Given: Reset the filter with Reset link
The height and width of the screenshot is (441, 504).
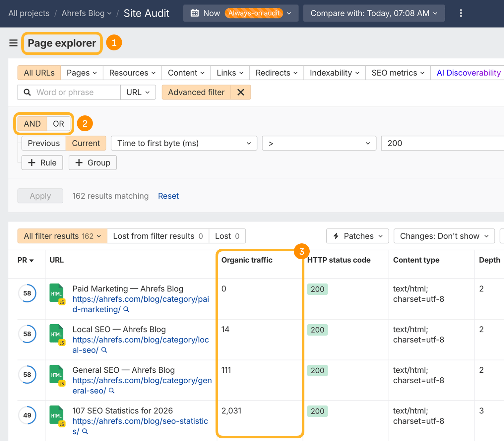Looking at the screenshot, I should [168, 196].
